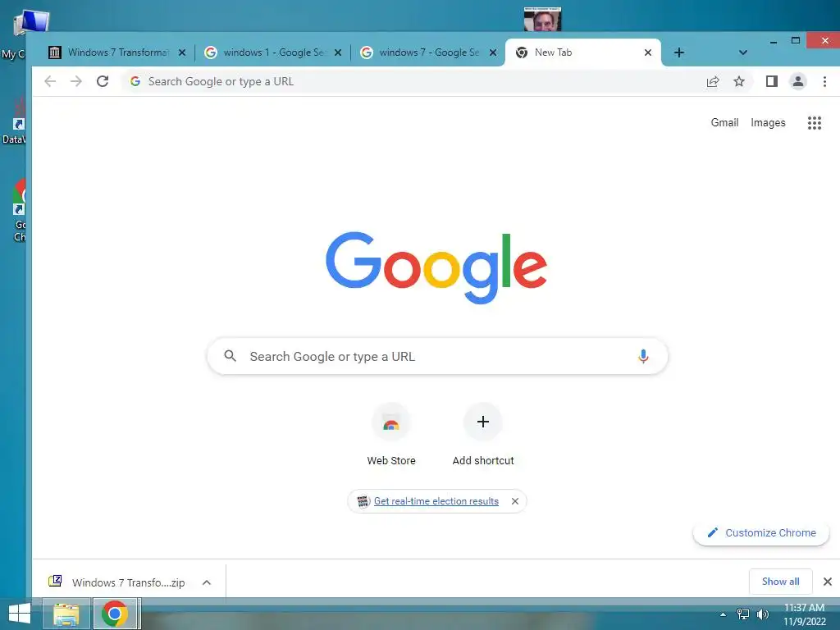Open the side panel icon
The height and width of the screenshot is (630, 840).
point(771,81)
